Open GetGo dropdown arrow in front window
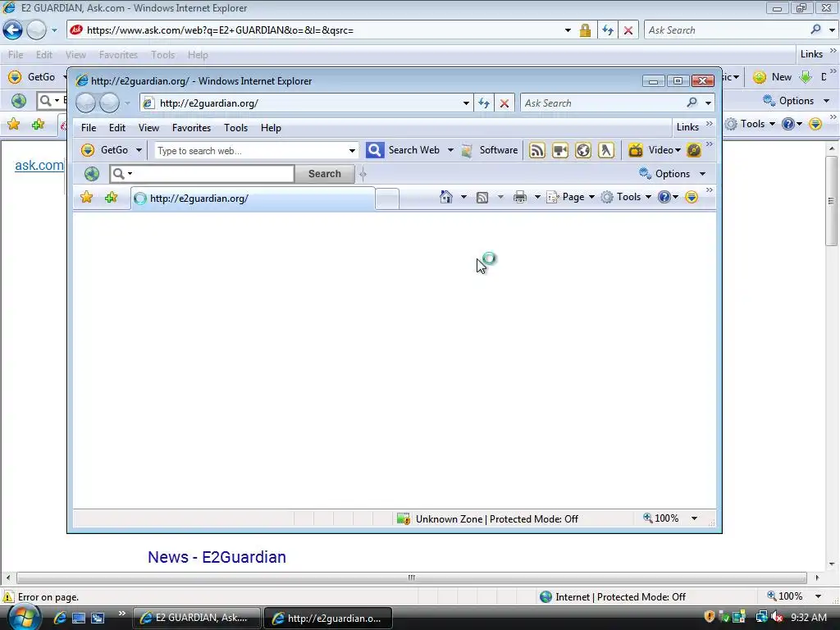 coord(139,150)
